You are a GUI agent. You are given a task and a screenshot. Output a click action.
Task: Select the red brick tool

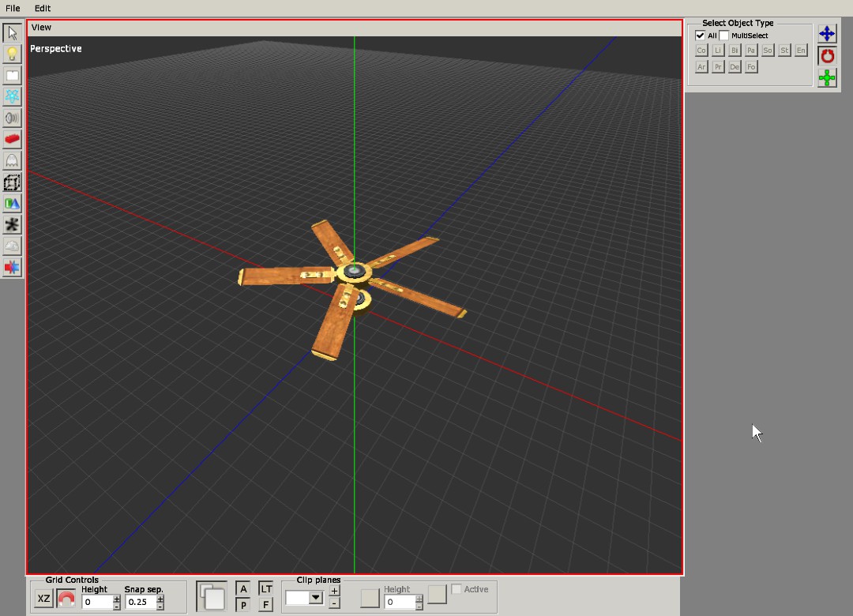[12, 139]
